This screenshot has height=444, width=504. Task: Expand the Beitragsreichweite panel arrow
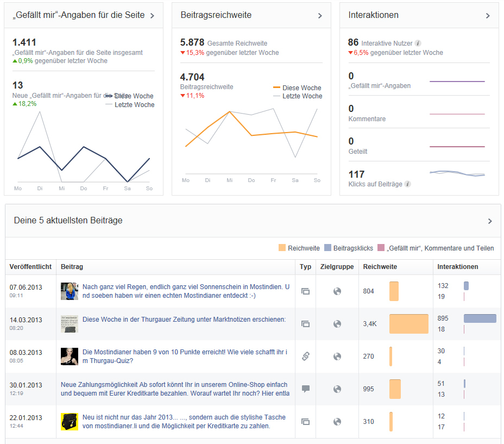(320, 16)
